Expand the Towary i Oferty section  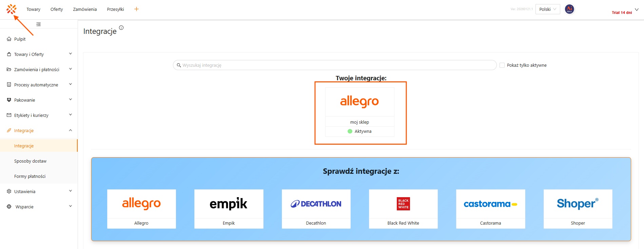coord(71,54)
